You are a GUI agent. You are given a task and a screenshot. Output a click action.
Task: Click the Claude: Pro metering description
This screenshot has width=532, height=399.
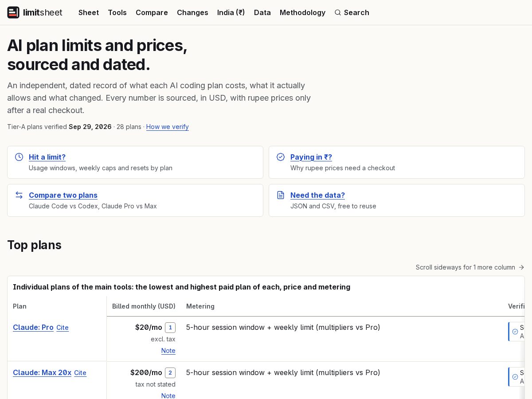coord(283,327)
